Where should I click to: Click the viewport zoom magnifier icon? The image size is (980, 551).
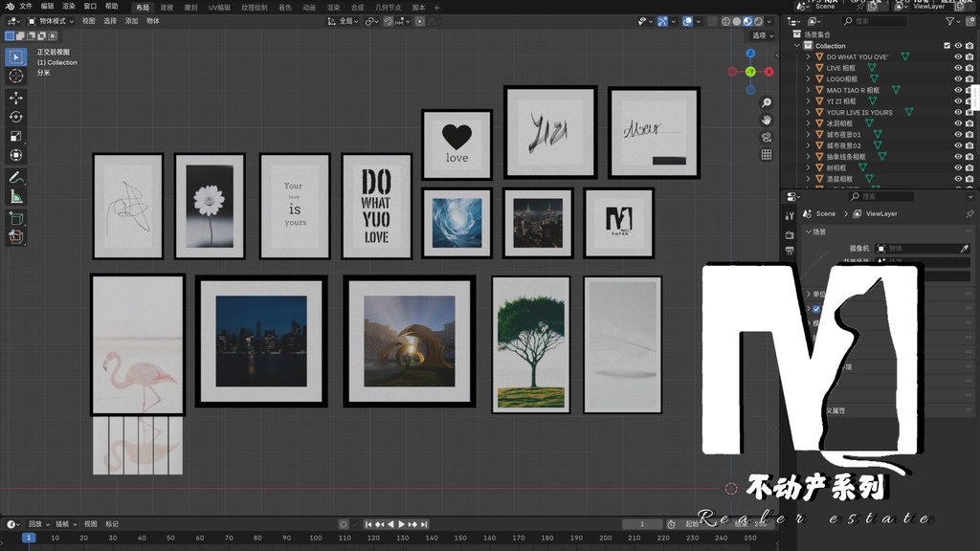click(767, 102)
